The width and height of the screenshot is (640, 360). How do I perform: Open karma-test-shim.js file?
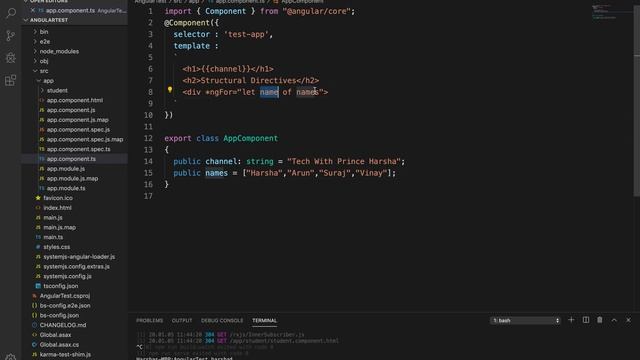click(65, 355)
